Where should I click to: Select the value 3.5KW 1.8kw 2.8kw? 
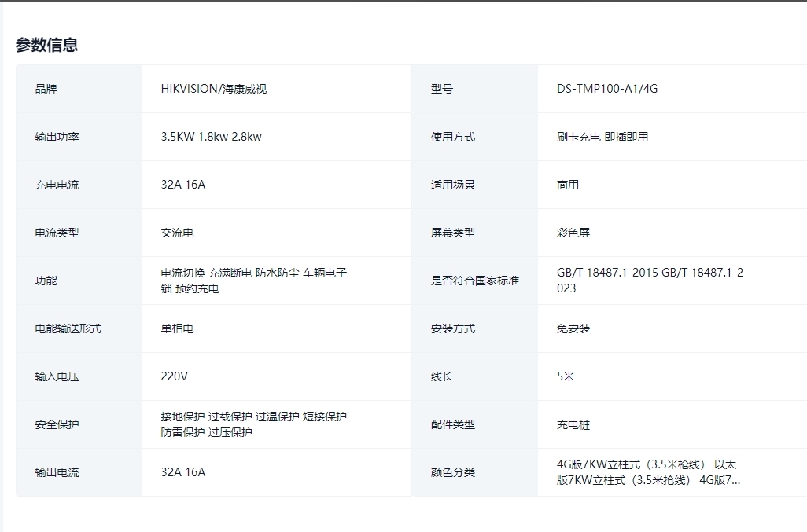(x=211, y=137)
